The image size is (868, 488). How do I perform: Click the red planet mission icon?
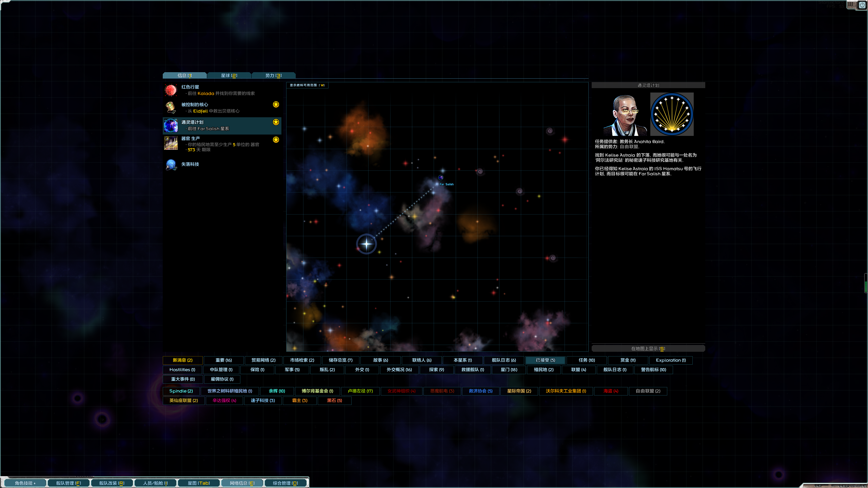pos(171,90)
